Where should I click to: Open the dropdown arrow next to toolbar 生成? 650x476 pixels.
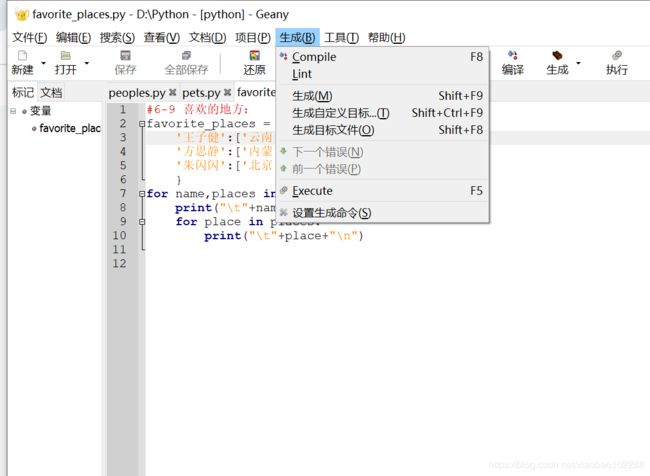(578, 63)
